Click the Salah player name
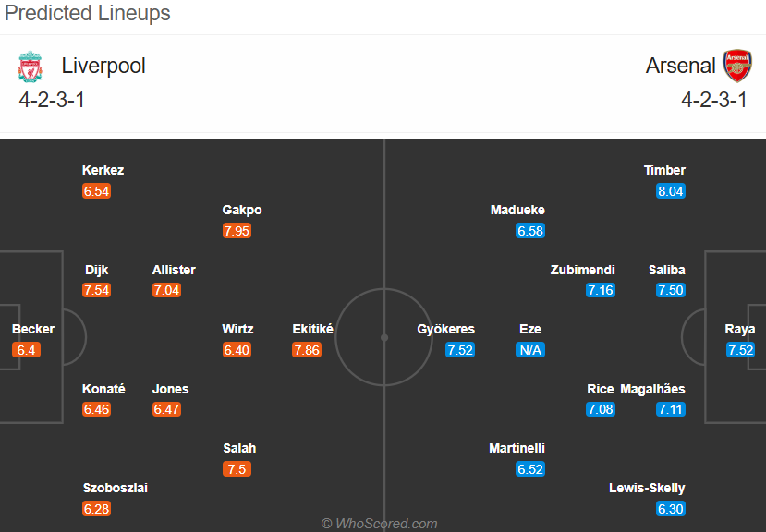This screenshot has height=532, width=766. click(239, 448)
